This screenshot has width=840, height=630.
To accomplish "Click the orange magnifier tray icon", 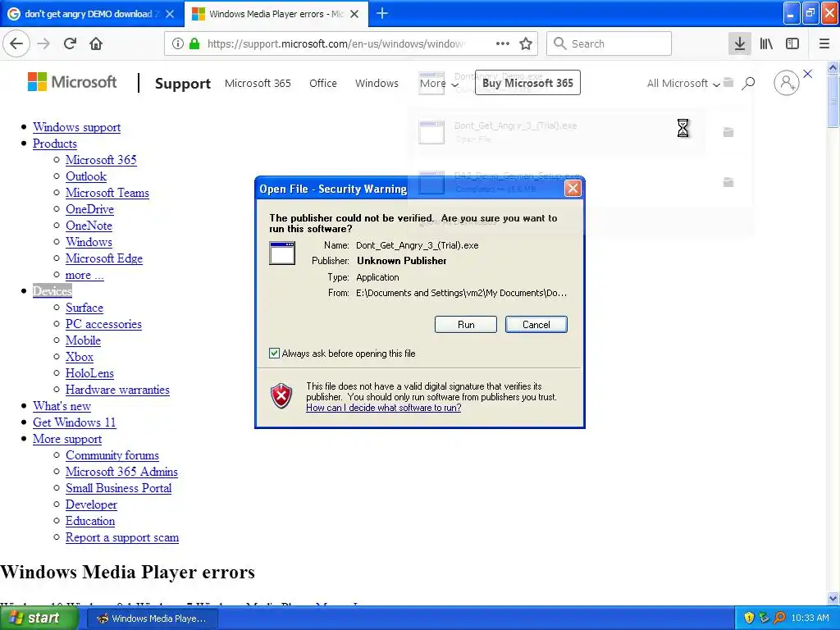I will coord(779,618).
